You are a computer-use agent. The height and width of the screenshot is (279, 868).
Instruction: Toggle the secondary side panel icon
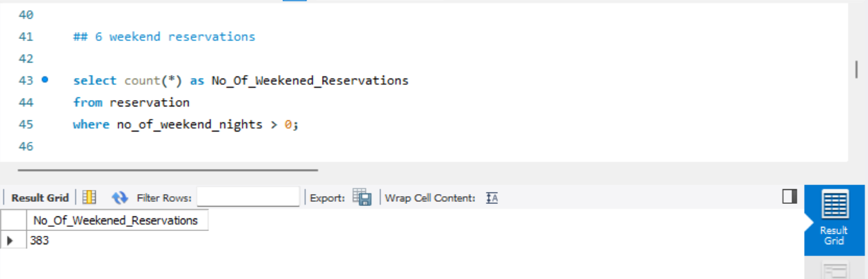click(789, 197)
